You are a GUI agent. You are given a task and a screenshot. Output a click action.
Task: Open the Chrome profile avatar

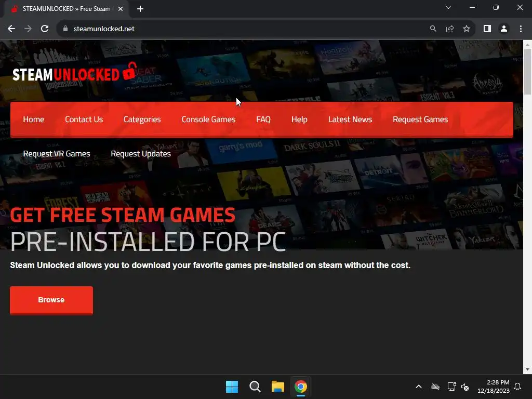point(504,29)
